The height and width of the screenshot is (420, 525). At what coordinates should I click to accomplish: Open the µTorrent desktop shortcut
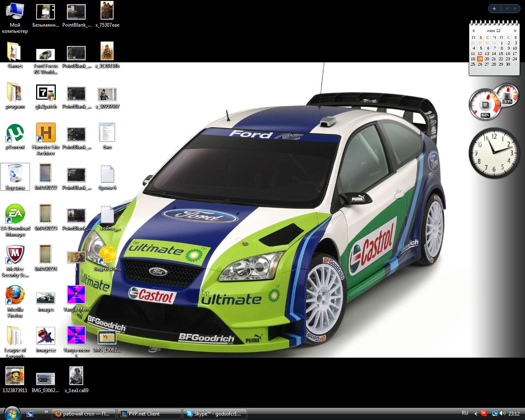(15, 133)
